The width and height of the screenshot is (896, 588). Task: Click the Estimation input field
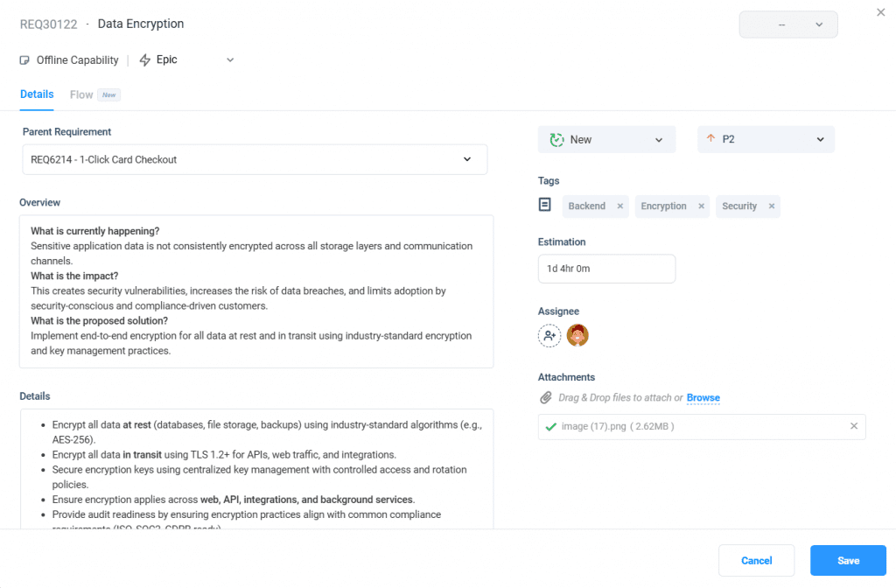606,269
